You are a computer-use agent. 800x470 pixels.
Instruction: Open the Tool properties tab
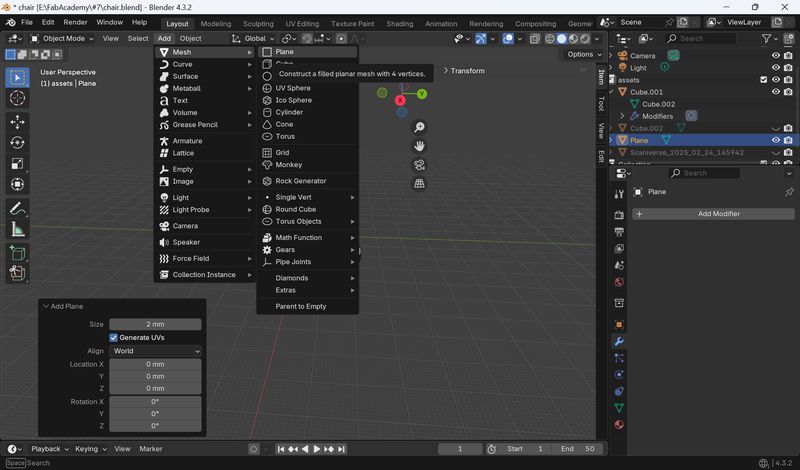(x=619, y=194)
